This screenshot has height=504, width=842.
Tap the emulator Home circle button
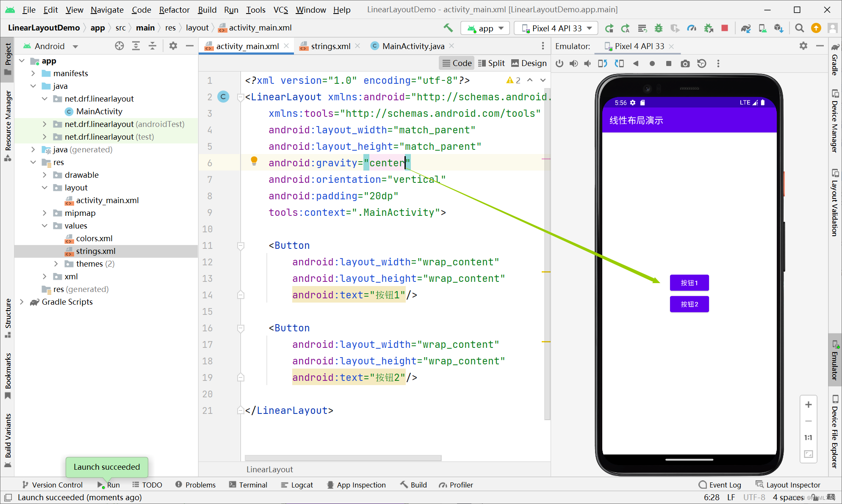(x=652, y=63)
